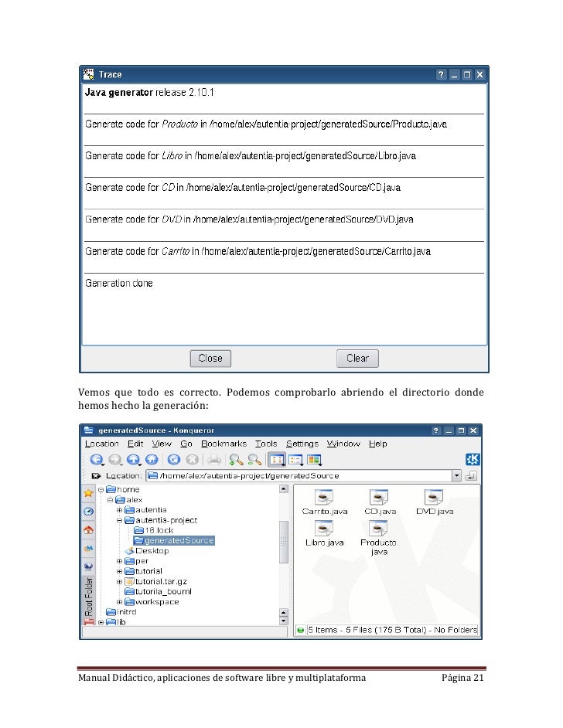The image size is (563, 728).
Task: Click the Stop loading toolbar icon
Action: [192, 460]
